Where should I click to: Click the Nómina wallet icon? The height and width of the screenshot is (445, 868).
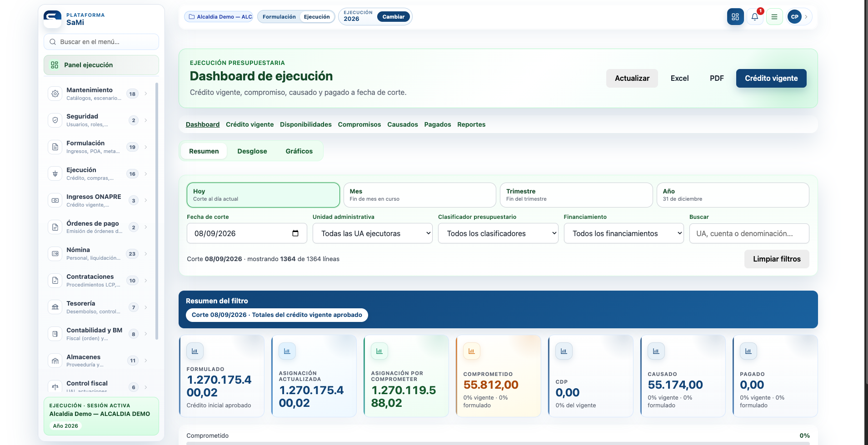[55, 254]
